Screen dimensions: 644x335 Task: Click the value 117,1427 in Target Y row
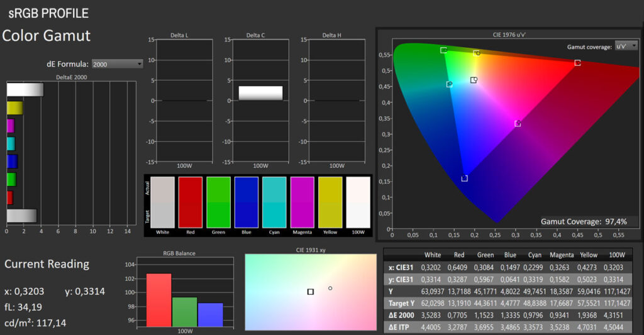pos(617,304)
